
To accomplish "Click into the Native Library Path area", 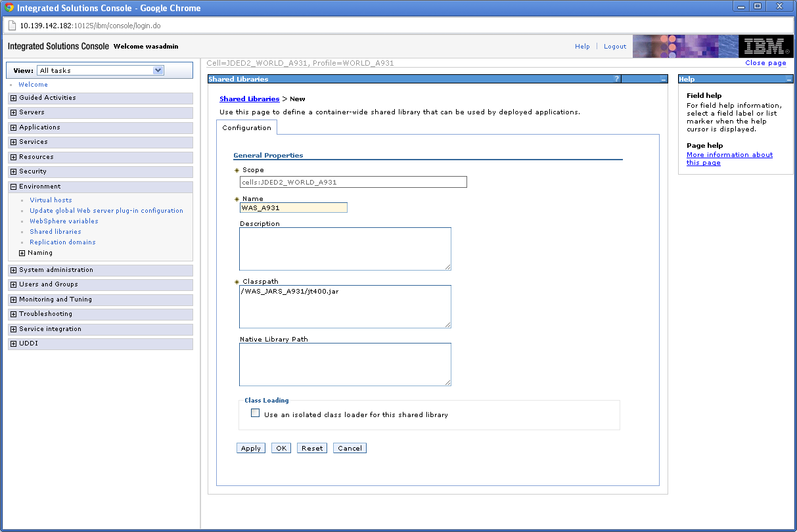I will tap(345, 365).
